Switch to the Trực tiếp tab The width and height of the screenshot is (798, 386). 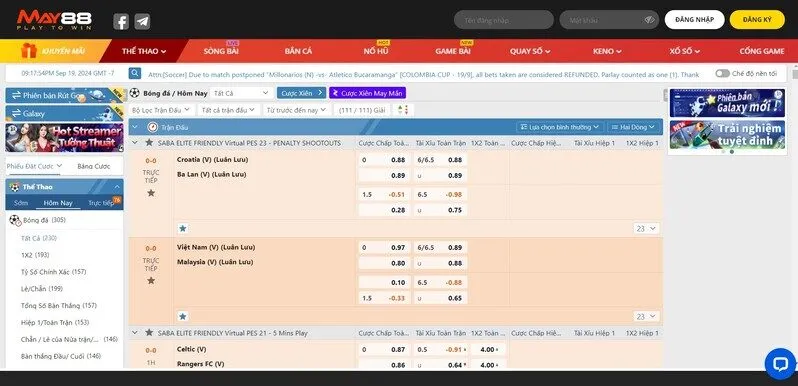(101, 203)
